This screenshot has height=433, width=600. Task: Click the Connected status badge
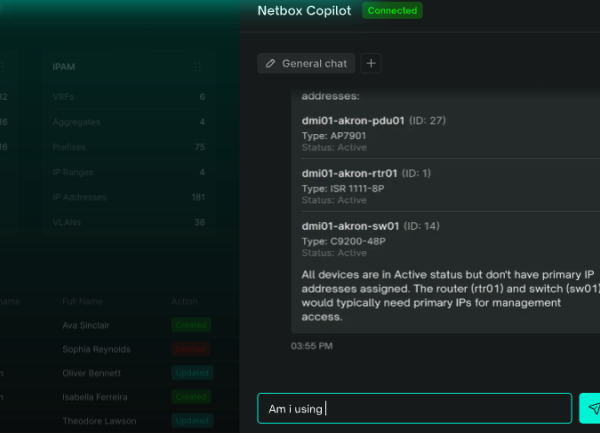392,11
